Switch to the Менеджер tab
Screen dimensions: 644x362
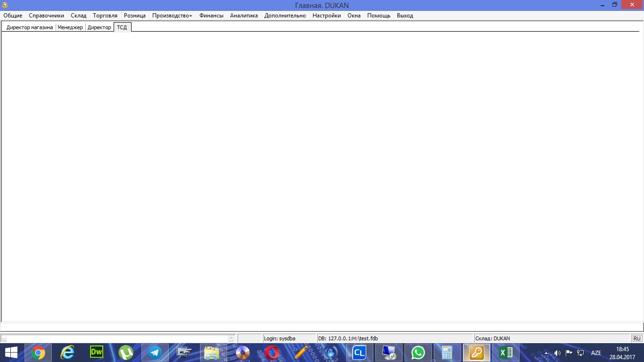point(70,27)
